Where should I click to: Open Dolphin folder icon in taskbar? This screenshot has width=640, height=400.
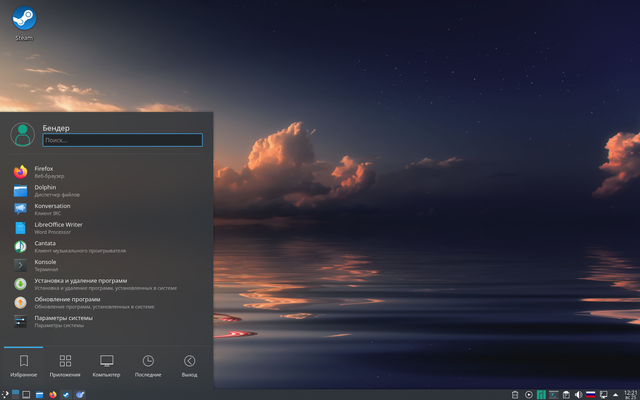tap(39, 395)
